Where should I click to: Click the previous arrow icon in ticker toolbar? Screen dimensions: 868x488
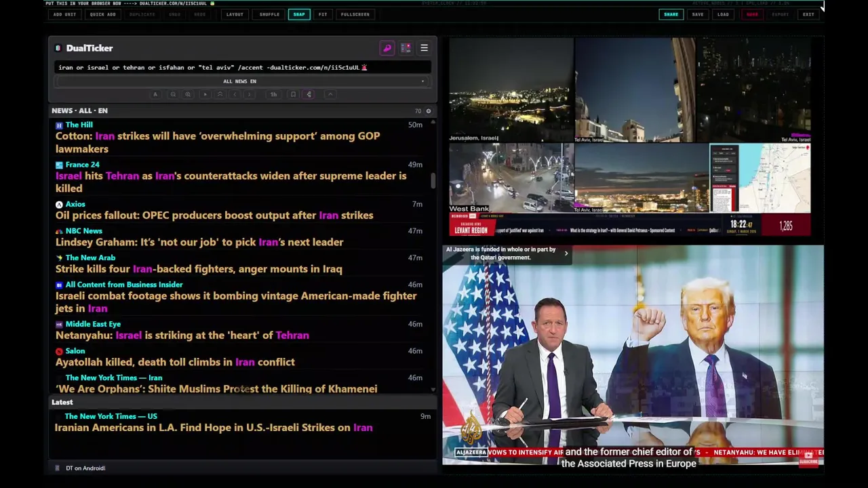[235, 94]
